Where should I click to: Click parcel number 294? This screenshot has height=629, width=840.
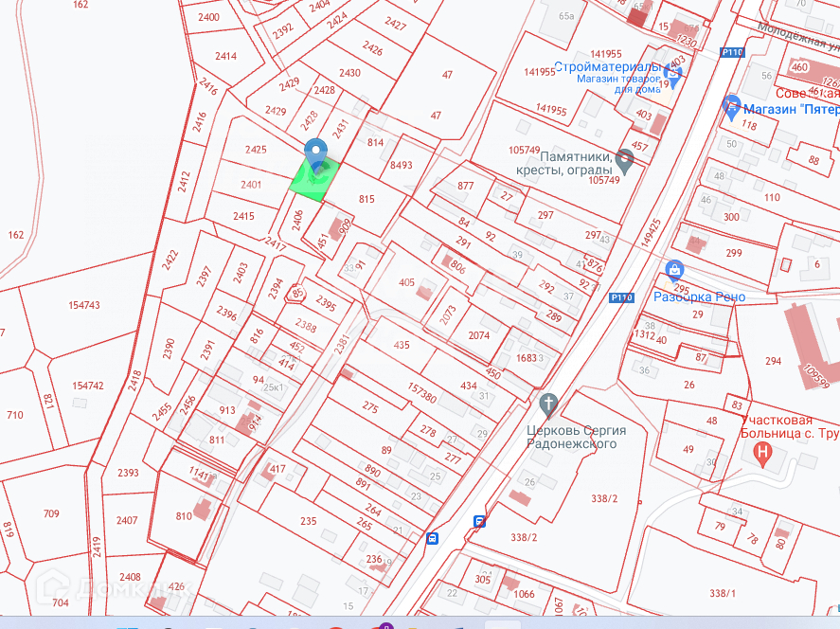(x=773, y=361)
